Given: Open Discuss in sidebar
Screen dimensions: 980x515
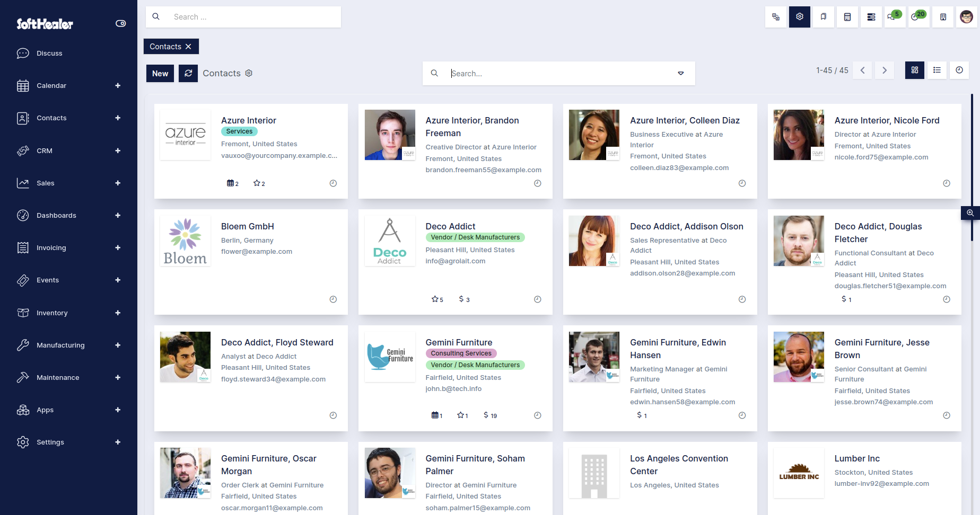Looking at the screenshot, I should point(49,53).
